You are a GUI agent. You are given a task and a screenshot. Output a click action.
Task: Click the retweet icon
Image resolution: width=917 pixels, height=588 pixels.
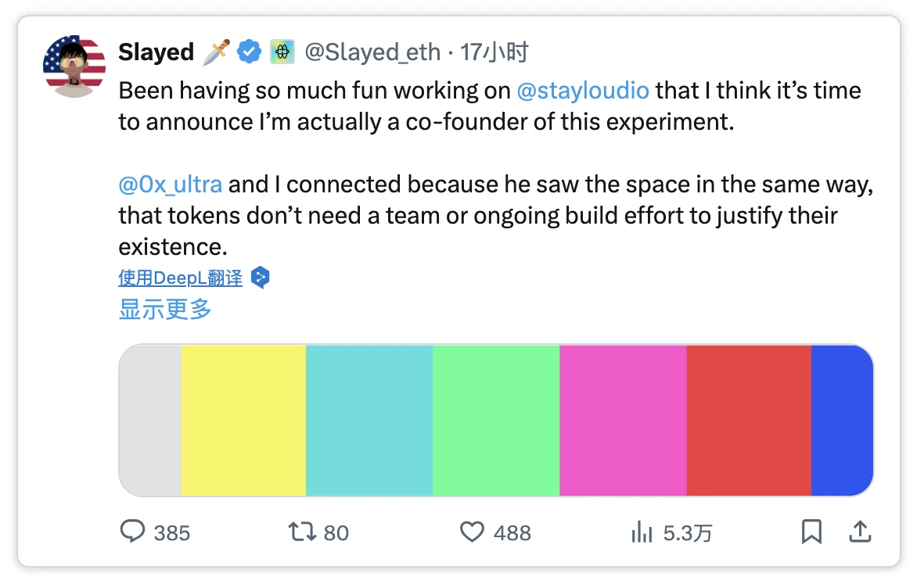coord(302,532)
